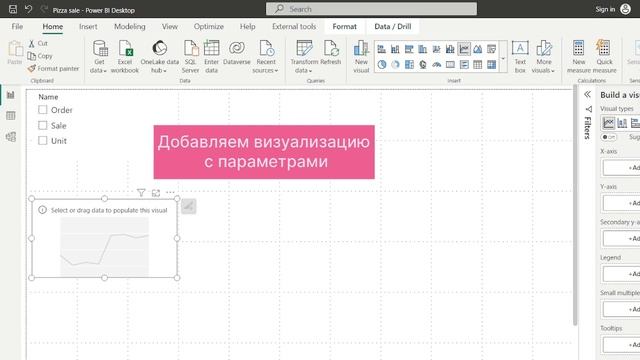Switch to the Format tab
Screen dimensions: 640x360
coord(344,27)
